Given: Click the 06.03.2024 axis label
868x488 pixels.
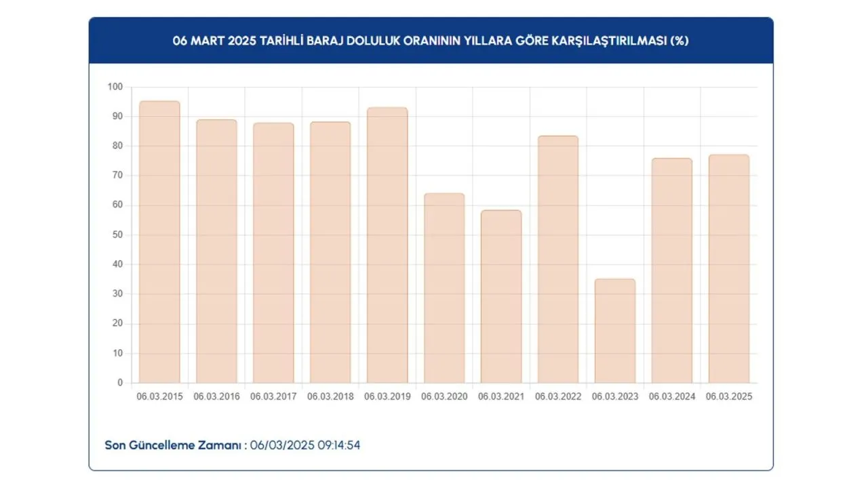Looking at the screenshot, I should pyautogui.click(x=672, y=396).
